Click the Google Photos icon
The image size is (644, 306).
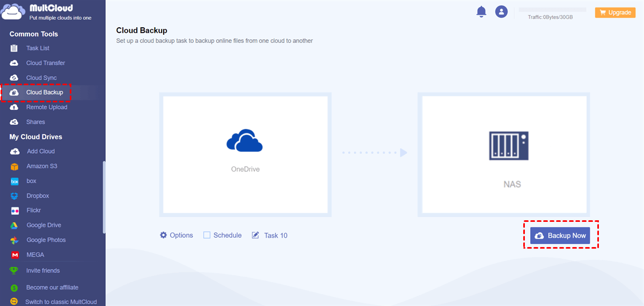14,240
